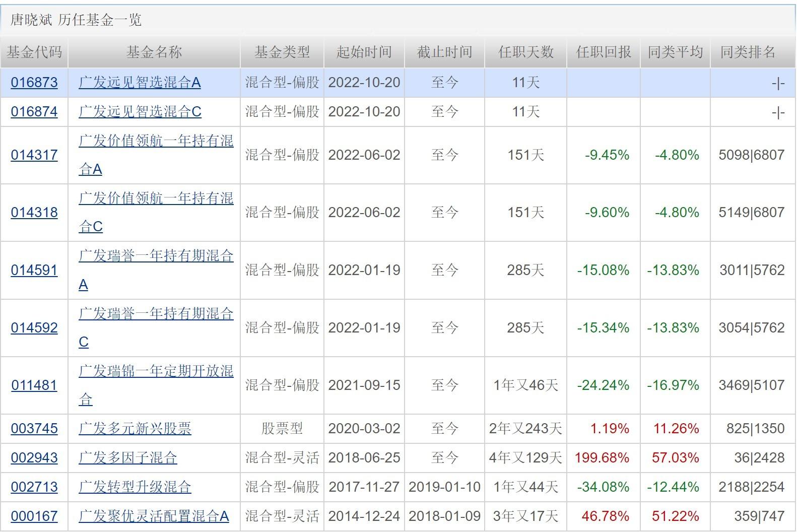797x532 pixels.
Task: Open the 广发远见智选混合C fund page
Action: click(140, 112)
